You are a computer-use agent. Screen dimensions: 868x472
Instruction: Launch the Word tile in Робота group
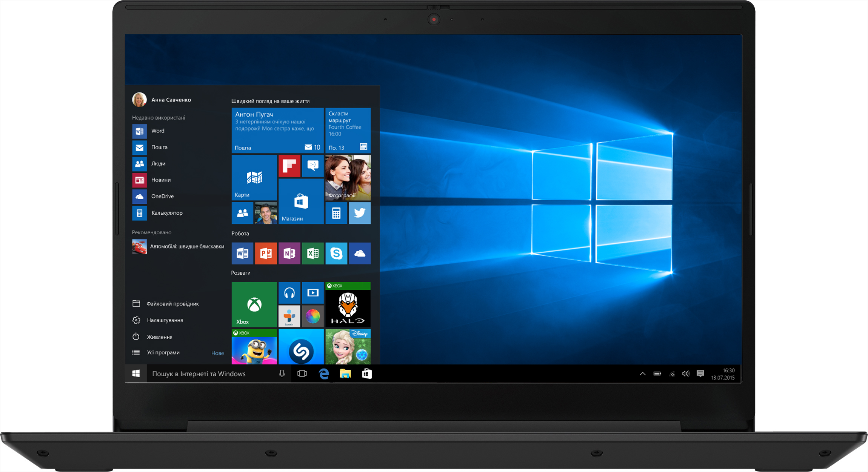242,253
